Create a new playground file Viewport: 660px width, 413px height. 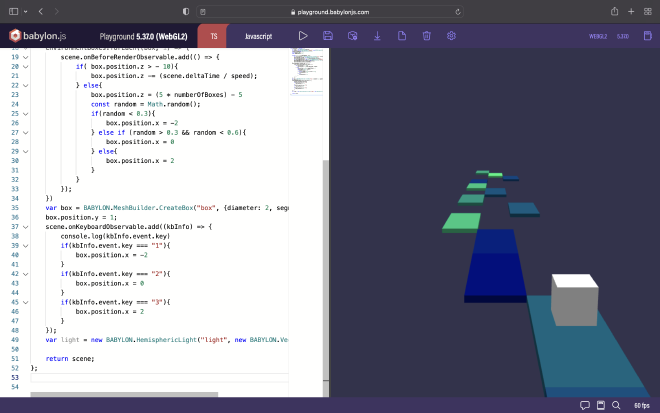pyautogui.click(x=402, y=35)
